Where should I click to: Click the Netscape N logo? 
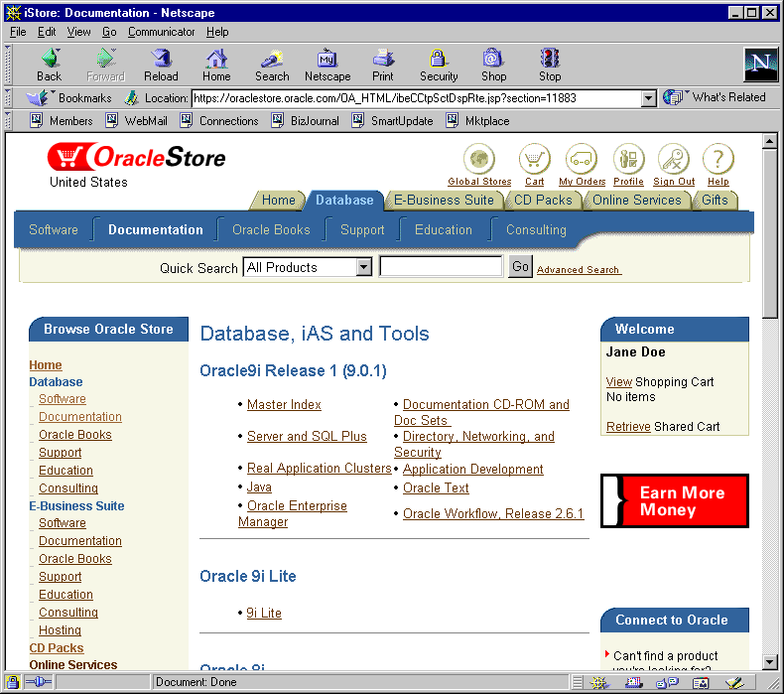pos(760,65)
